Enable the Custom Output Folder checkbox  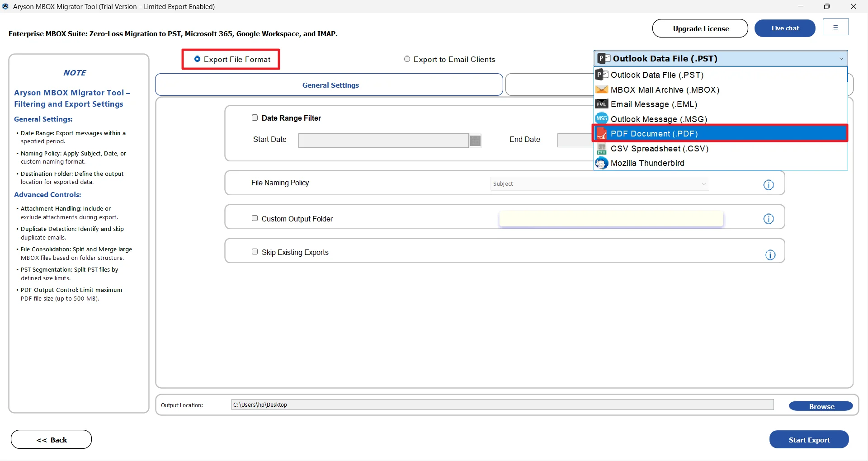[x=255, y=218]
